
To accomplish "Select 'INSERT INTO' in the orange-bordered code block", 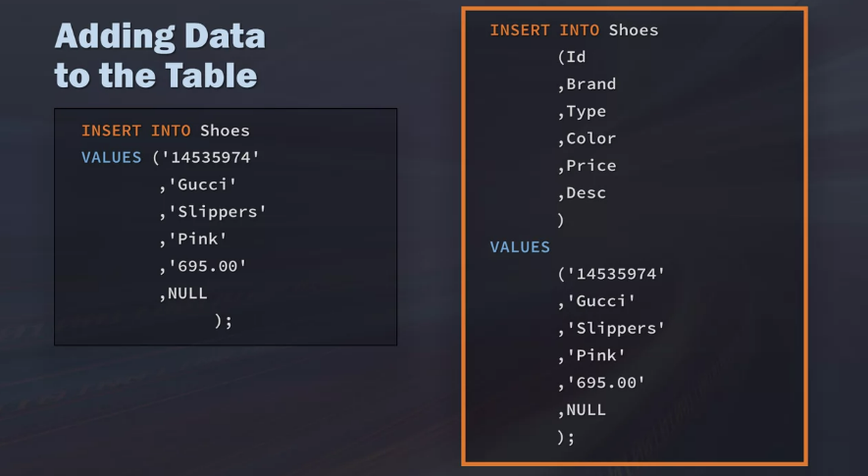I will tap(544, 29).
